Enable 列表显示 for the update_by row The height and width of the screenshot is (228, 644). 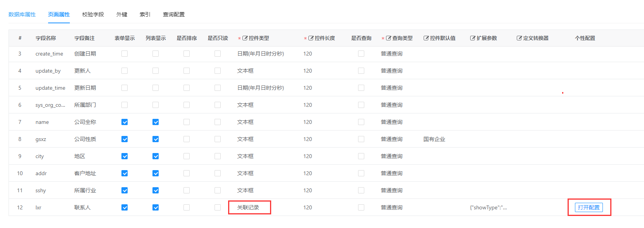point(156,71)
